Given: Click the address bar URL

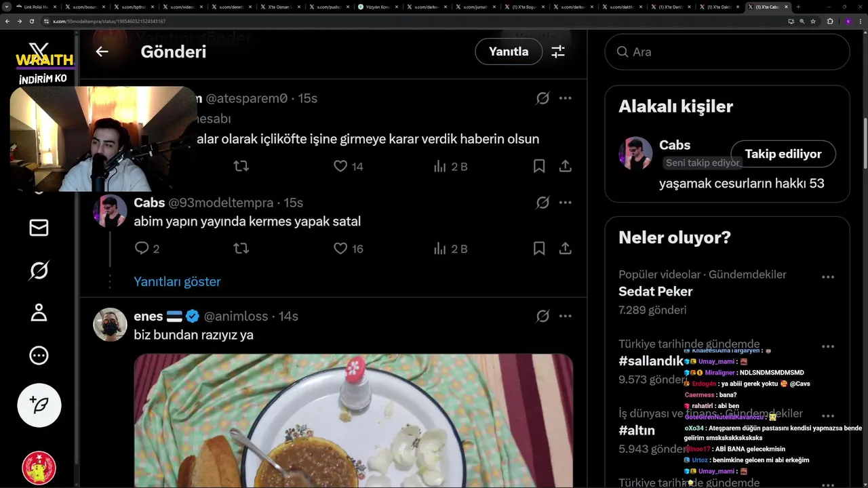Looking at the screenshot, I should point(109,21).
